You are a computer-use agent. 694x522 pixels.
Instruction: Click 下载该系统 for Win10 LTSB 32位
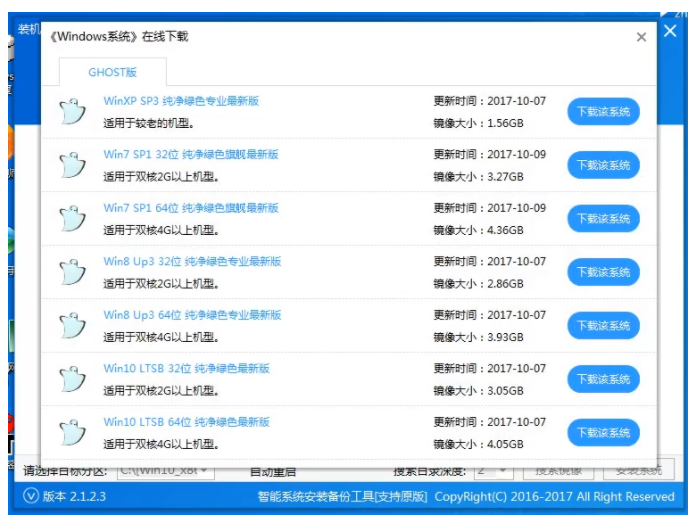point(603,379)
